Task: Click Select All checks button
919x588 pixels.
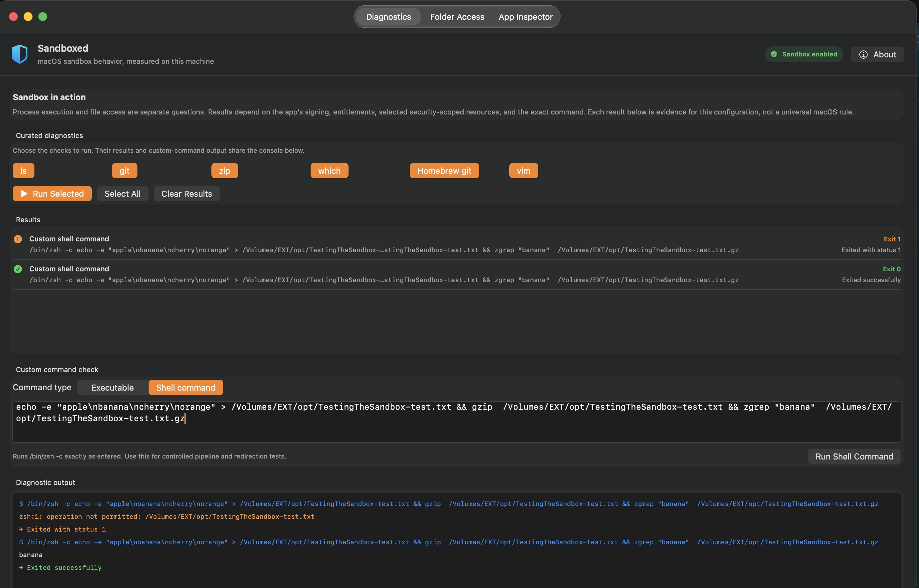Action: tap(122, 194)
